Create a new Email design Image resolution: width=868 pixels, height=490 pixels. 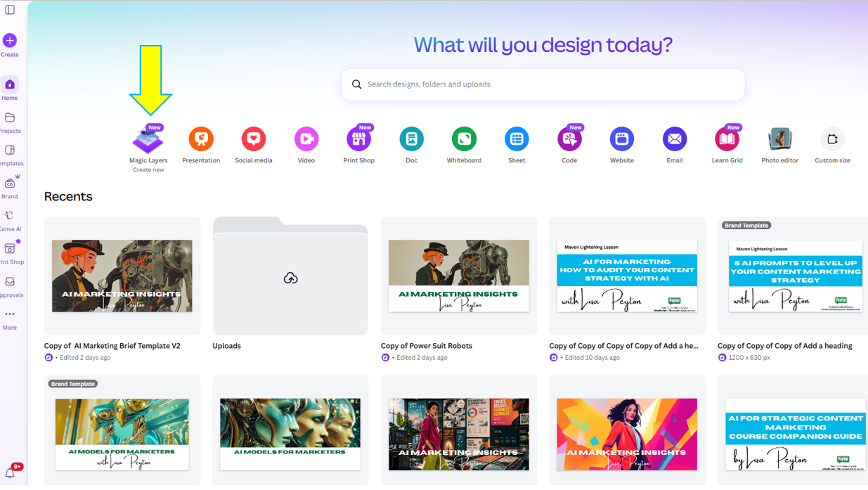tap(675, 139)
